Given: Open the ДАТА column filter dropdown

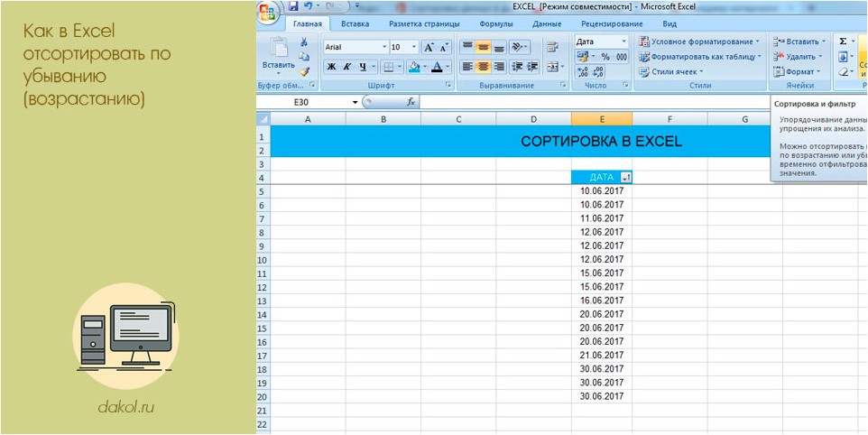Looking at the screenshot, I should [x=625, y=178].
